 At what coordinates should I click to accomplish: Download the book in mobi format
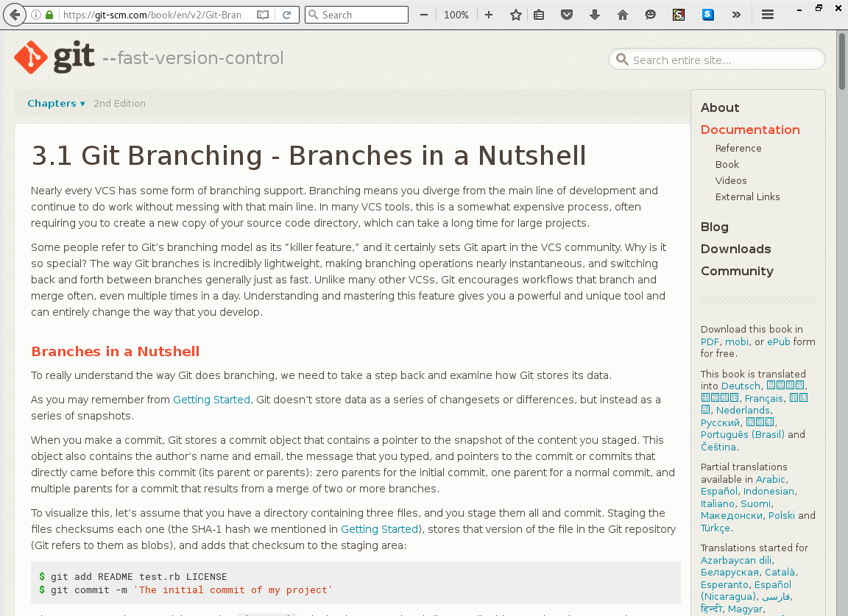[737, 341]
